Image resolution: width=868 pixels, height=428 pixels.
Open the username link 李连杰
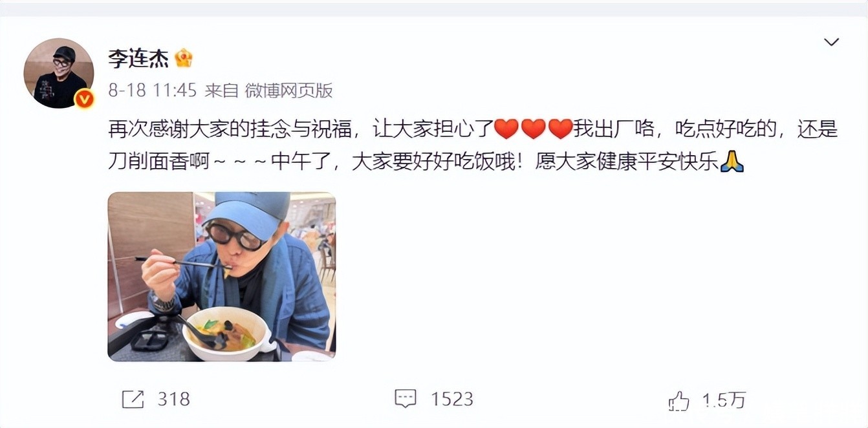(138, 59)
